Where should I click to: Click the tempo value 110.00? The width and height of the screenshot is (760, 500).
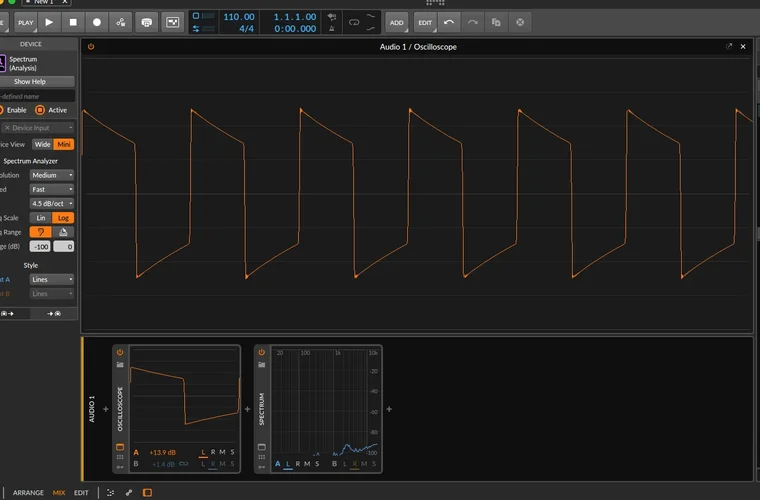click(238, 16)
